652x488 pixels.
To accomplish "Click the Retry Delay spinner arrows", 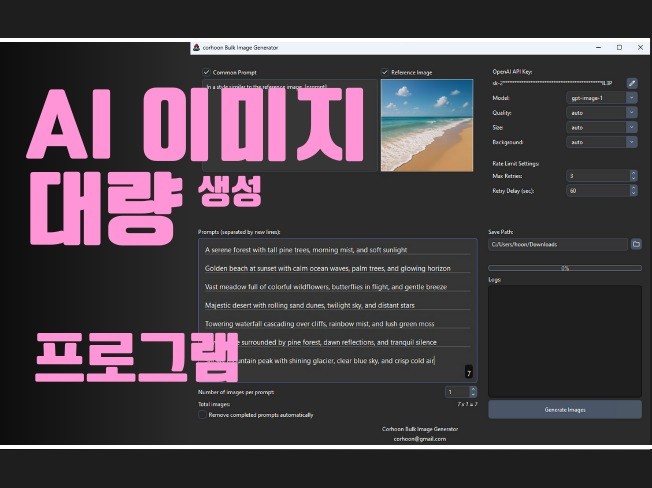I will tap(633, 190).
